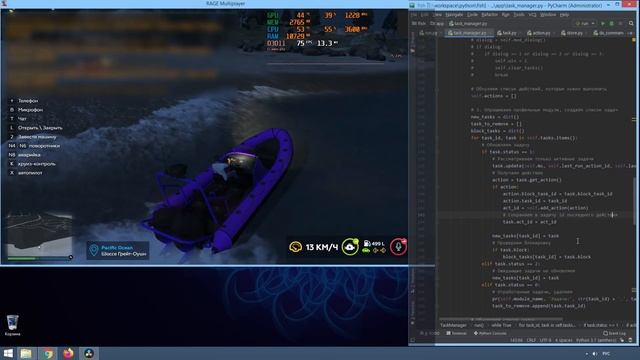
Task: Click the engine status icon in game HUD
Action: tap(350, 247)
